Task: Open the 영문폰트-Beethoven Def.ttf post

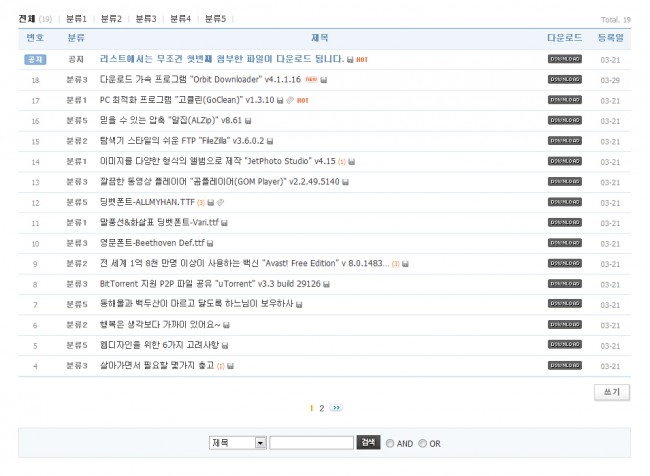Action: 152,243
